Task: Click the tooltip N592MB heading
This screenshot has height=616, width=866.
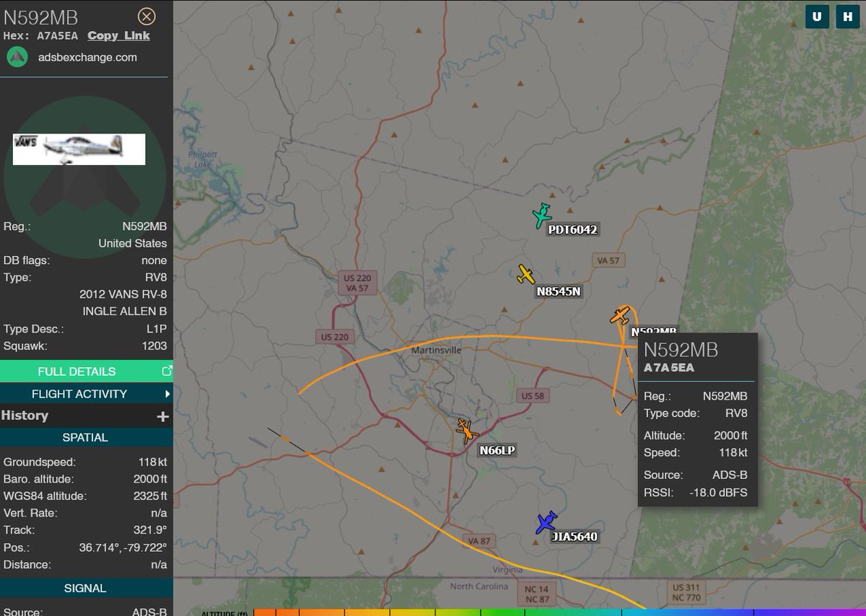Action: [681, 350]
